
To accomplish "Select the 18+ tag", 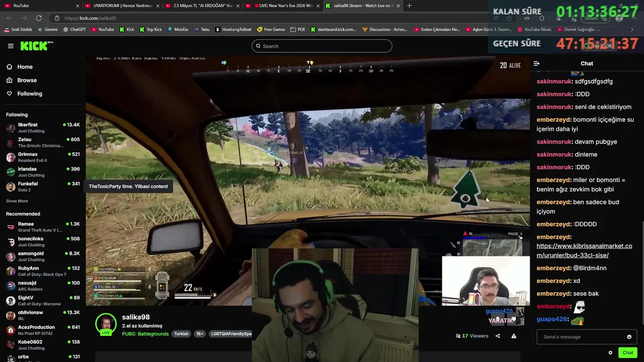I will click(200, 334).
